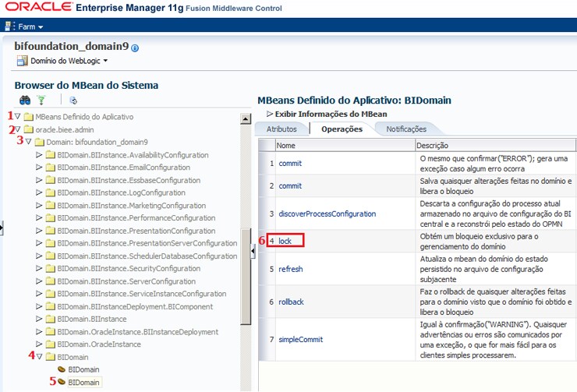Collapse the BIDomain folder node

pos(39,357)
